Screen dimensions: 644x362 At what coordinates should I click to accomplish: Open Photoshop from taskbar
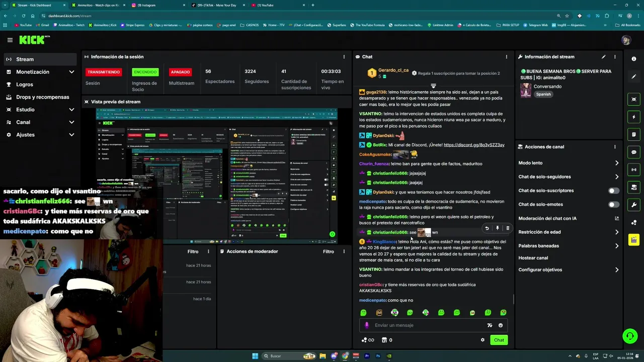click(378, 356)
